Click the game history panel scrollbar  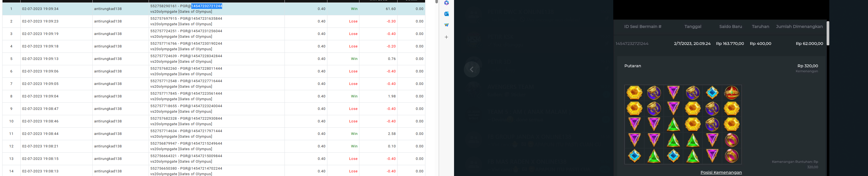click(x=828, y=33)
